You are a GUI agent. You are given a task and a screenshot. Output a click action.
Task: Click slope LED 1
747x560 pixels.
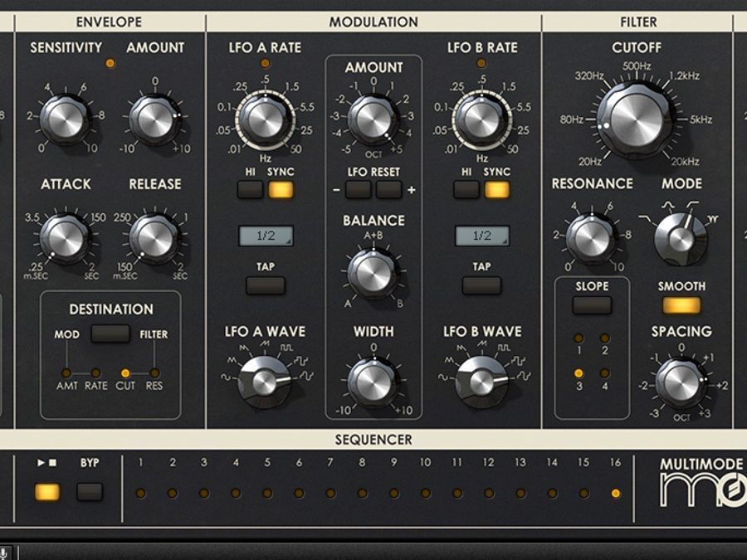click(579, 338)
